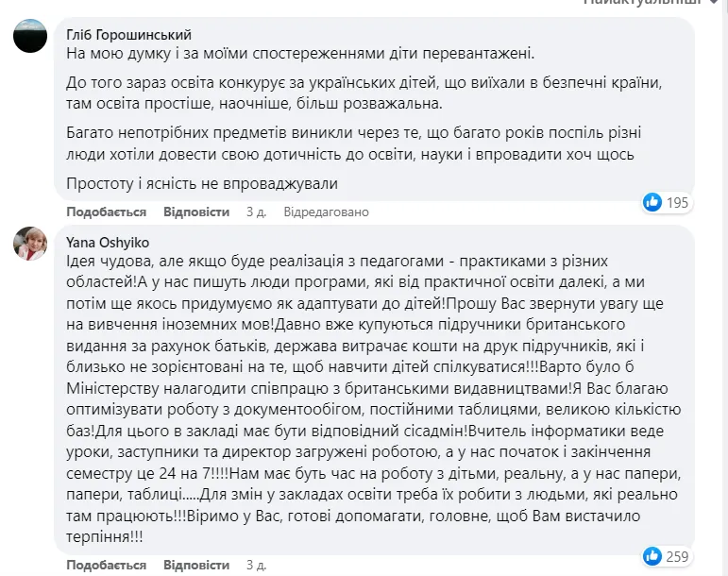Click the like reaction icon beside 259
Screen dimensions: 728x576
point(652,555)
